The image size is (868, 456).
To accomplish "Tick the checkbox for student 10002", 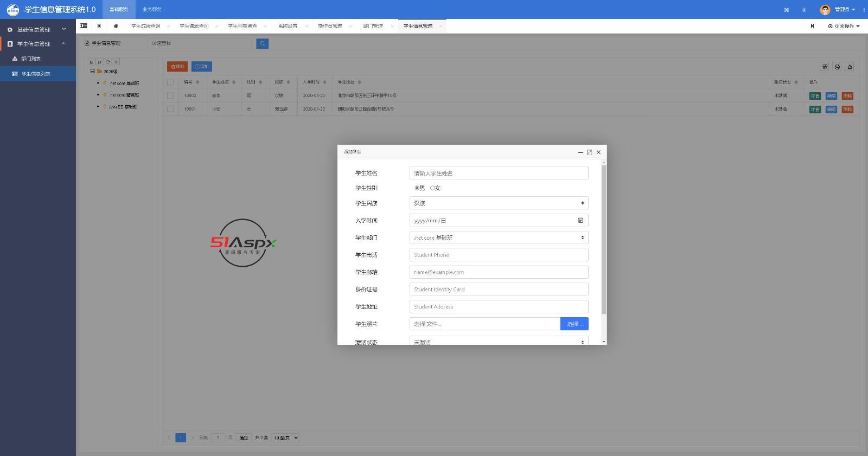I will point(170,95).
